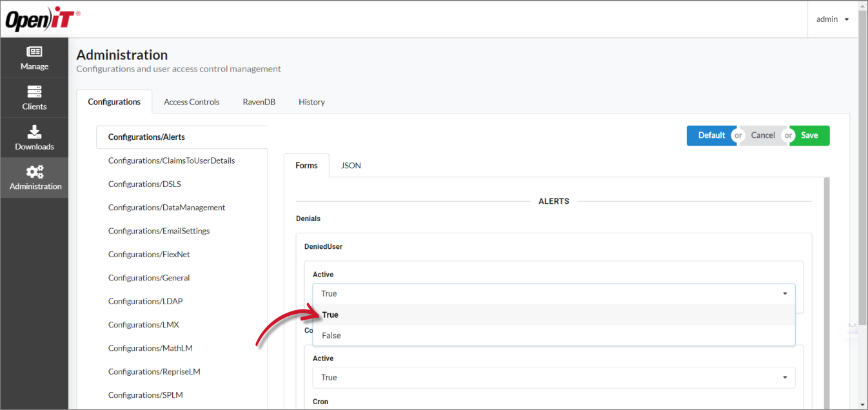Select the Administration gears icon
This screenshot has height=410, width=868.
coord(35,171)
